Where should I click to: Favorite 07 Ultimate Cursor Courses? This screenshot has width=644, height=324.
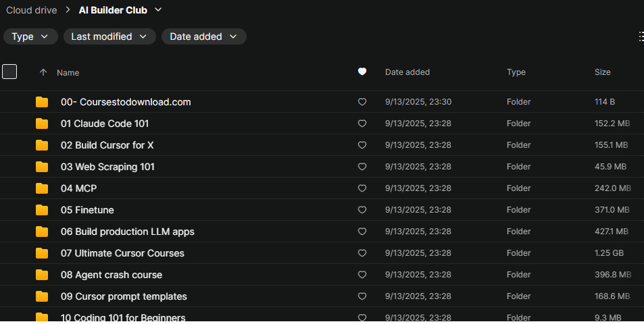point(362,253)
